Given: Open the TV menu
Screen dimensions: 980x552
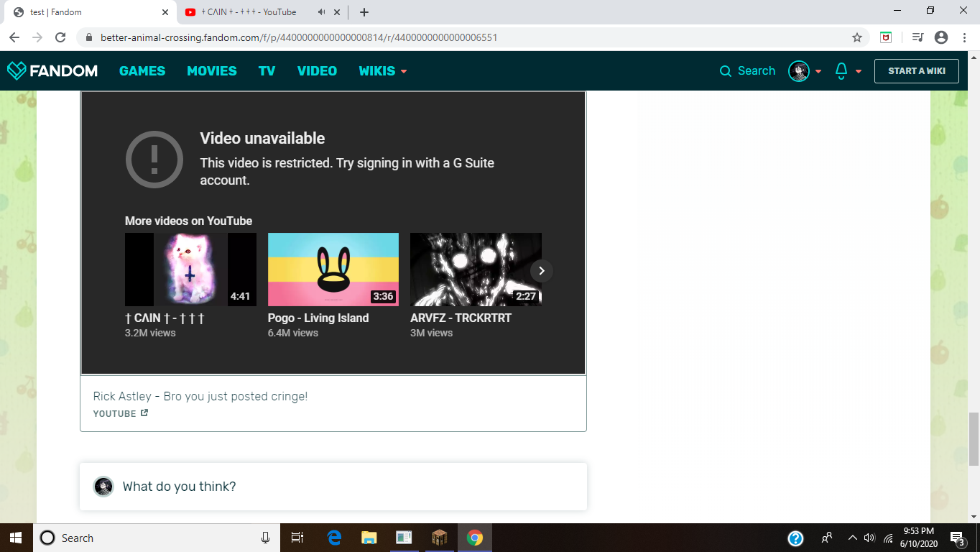Looking at the screenshot, I should [x=267, y=71].
